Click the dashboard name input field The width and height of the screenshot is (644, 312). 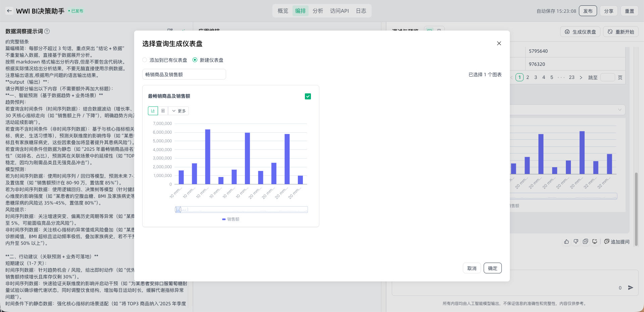[184, 75]
